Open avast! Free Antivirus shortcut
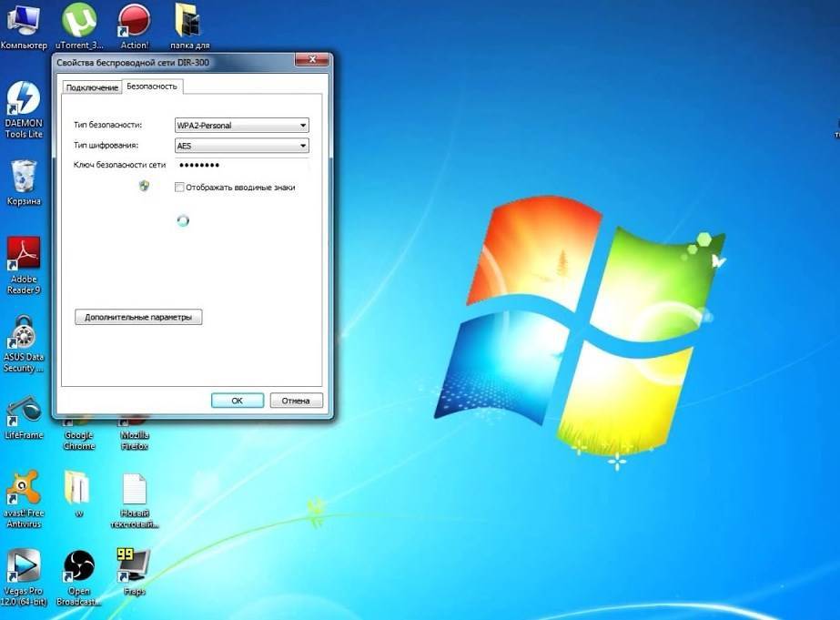Screen dimensions: 840x620 coord(24,489)
